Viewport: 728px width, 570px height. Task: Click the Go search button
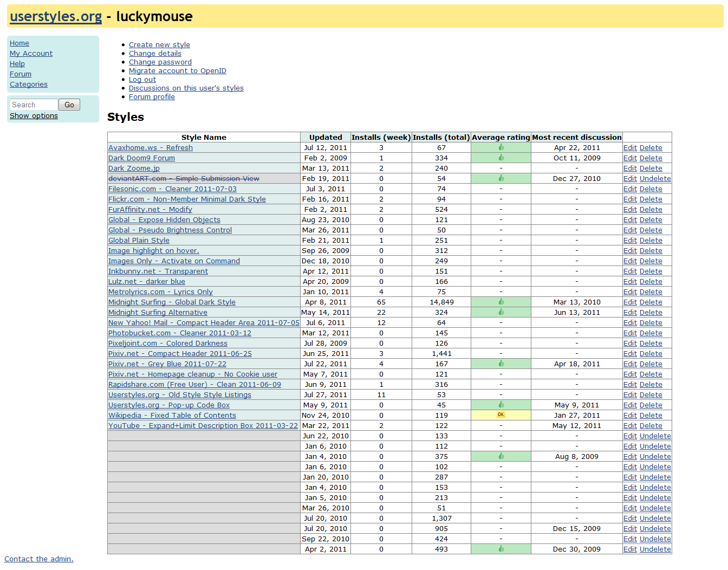click(69, 105)
